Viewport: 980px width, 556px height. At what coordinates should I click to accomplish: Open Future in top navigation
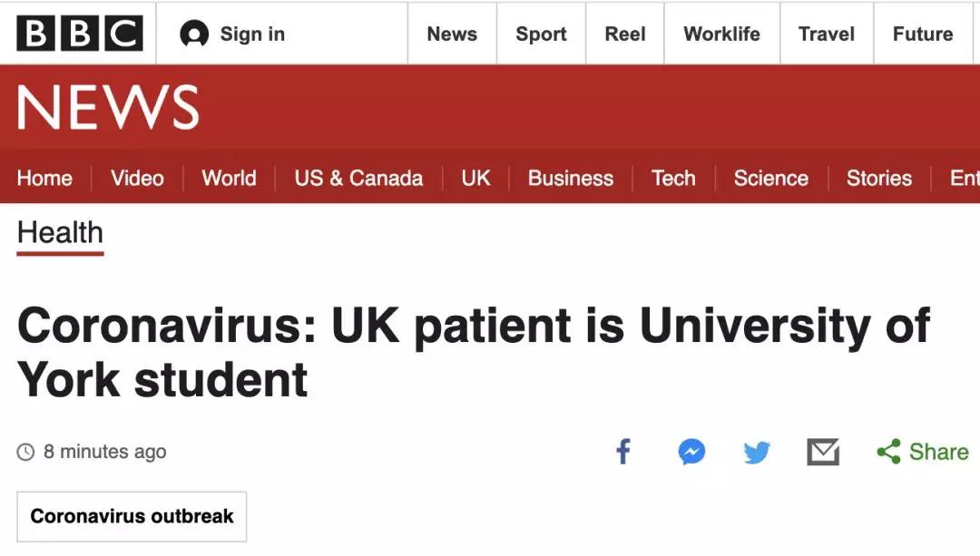923,34
